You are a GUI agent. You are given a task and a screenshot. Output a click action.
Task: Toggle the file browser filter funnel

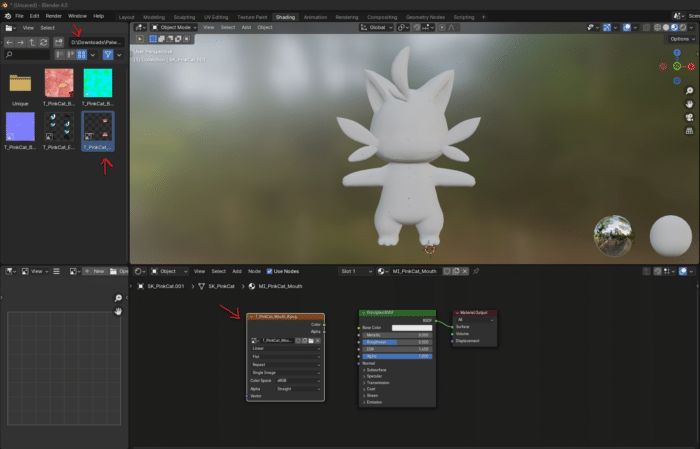(x=108, y=55)
